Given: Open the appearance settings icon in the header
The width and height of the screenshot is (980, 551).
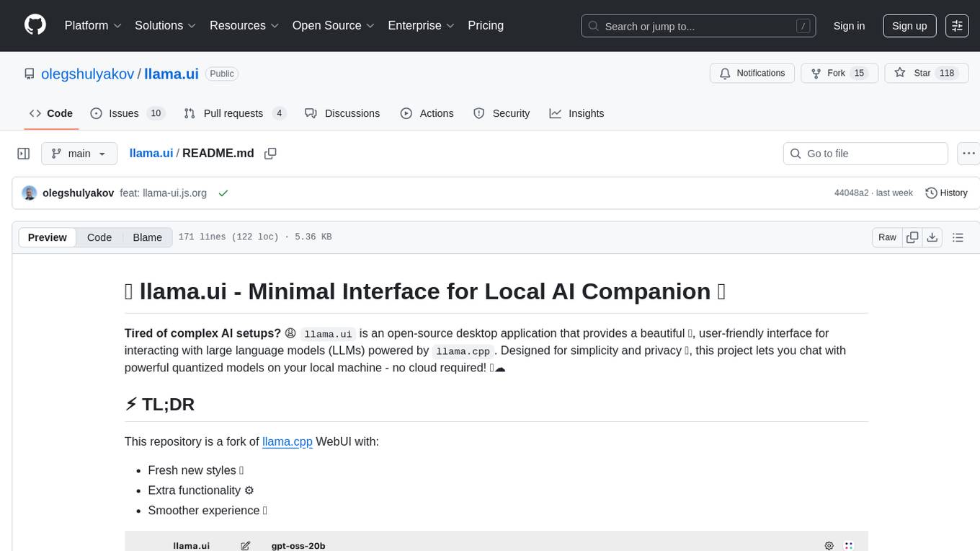Looking at the screenshot, I should pos(957,26).
